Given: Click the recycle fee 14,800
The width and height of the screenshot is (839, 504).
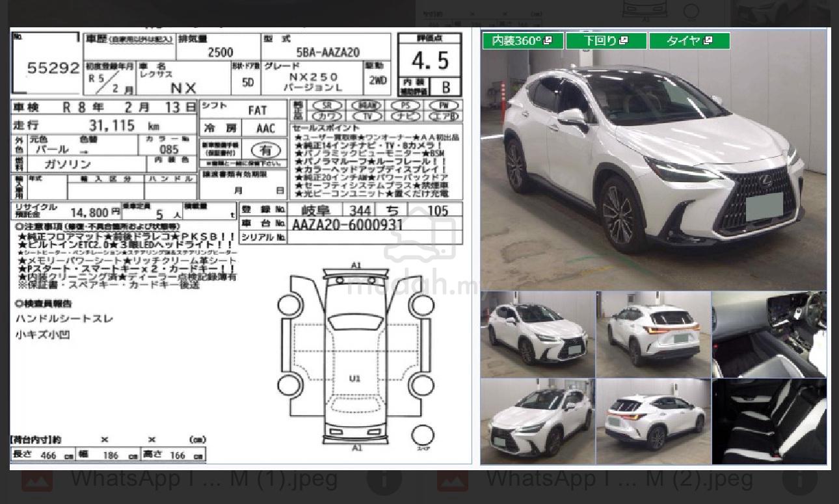Looking at the screenshot, I should (x=90, y=212).
